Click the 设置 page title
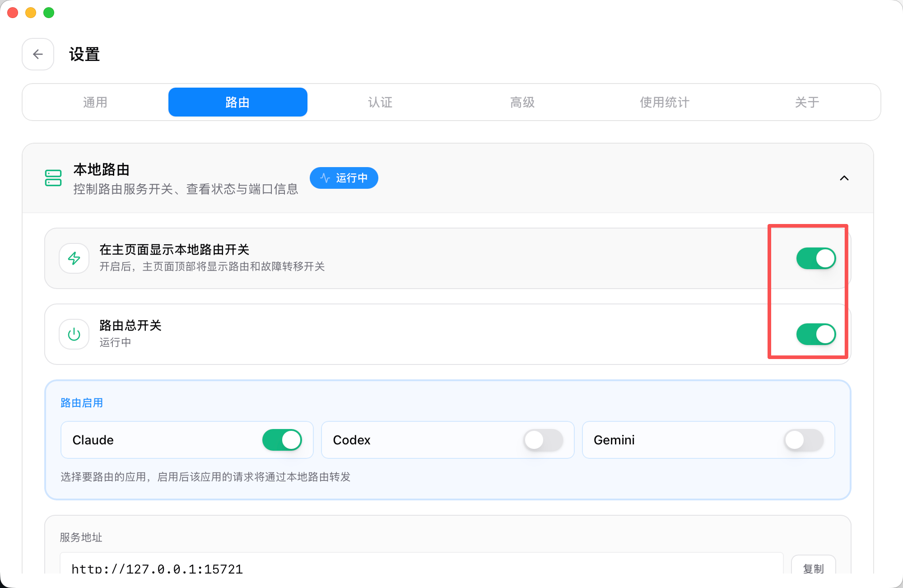Image resolution: width=903 pixels, height=588 pixels. click(x=84, y=54)
